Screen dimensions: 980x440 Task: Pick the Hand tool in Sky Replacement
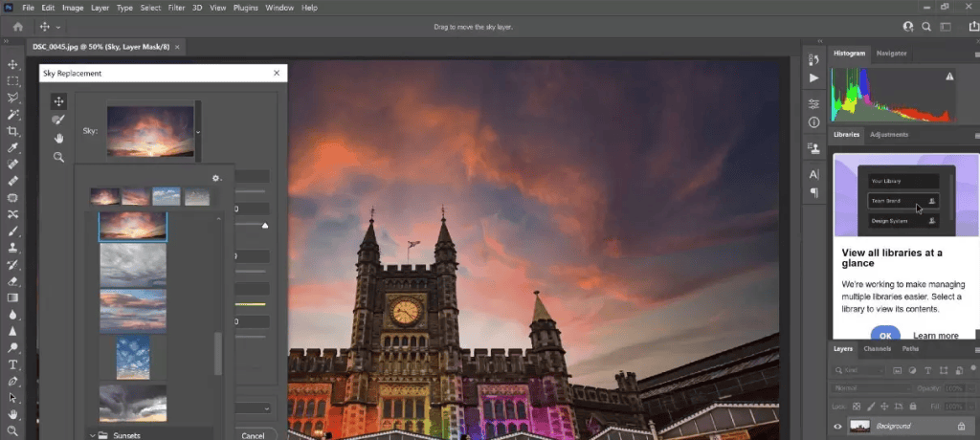point(58,138)
